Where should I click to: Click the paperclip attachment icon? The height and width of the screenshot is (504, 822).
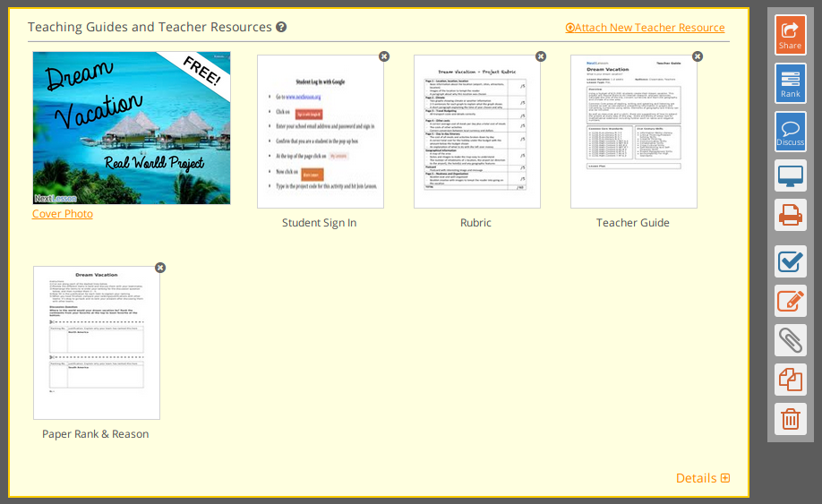click(790, 340)
